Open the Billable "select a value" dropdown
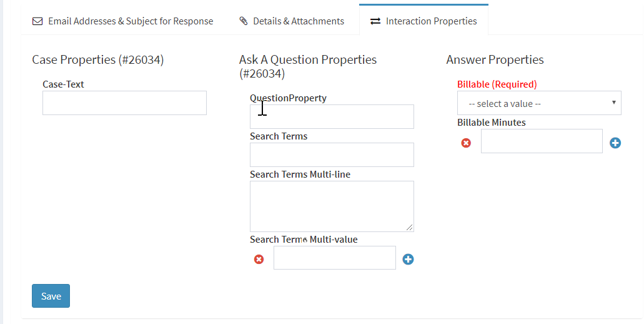644x324 pixels. click(x=539, y=103)
